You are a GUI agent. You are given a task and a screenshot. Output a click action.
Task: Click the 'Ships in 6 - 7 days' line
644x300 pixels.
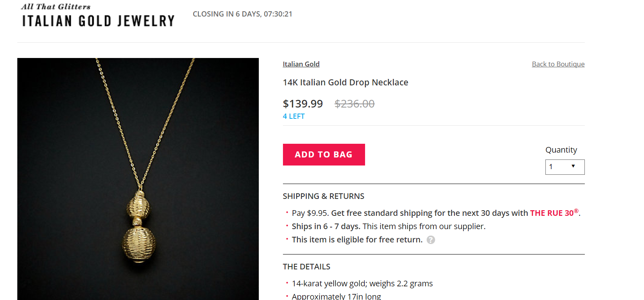click(x=388, y=226)
